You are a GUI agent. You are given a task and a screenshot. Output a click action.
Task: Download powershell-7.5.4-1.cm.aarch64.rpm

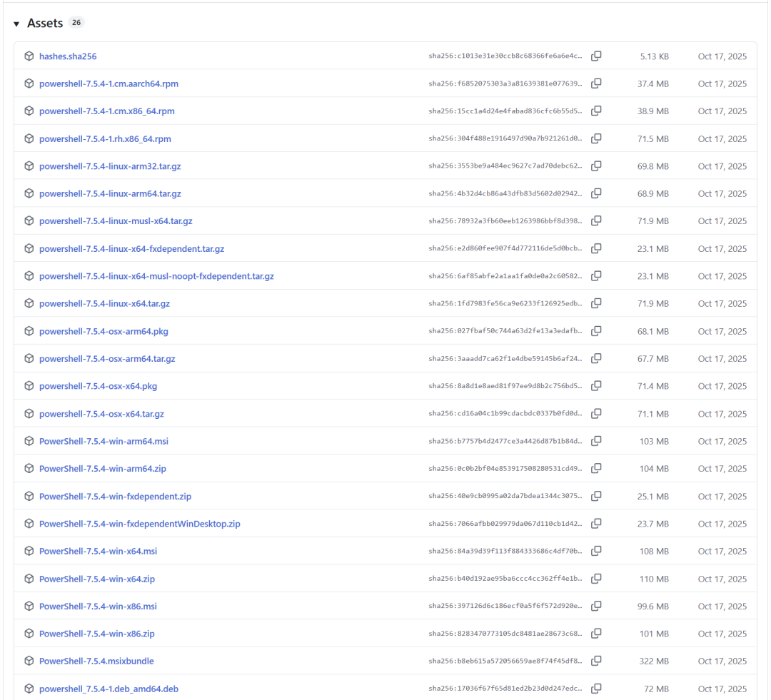[109, 83]
